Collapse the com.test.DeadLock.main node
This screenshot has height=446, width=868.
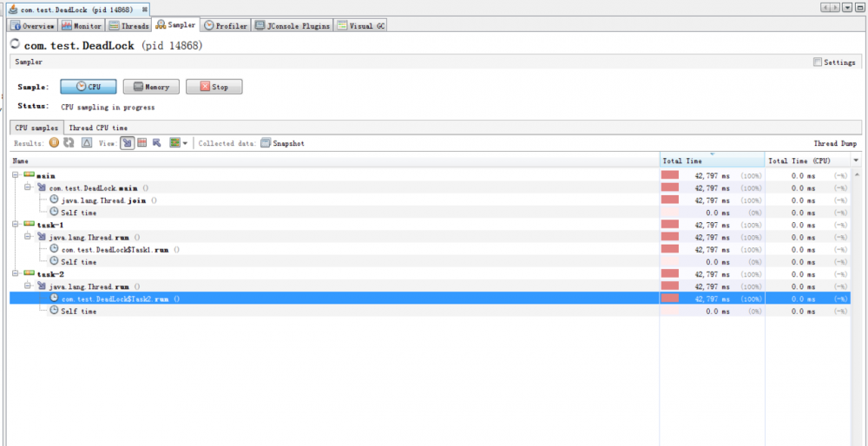28,187
